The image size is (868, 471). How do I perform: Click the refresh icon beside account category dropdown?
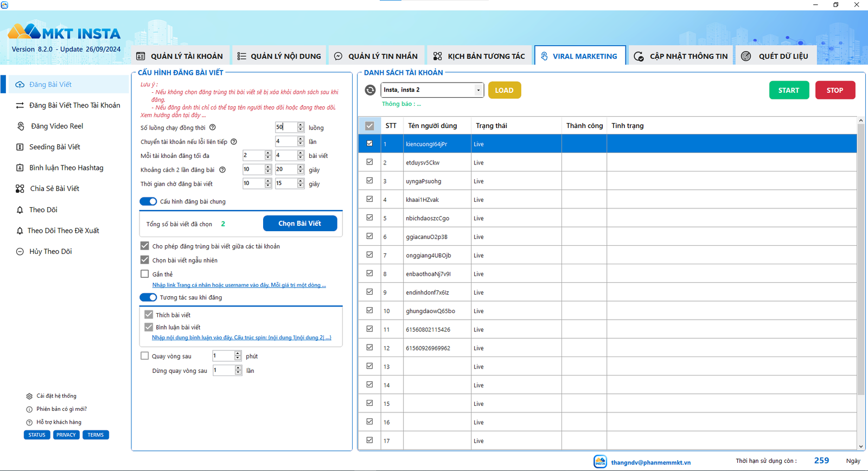370,90
